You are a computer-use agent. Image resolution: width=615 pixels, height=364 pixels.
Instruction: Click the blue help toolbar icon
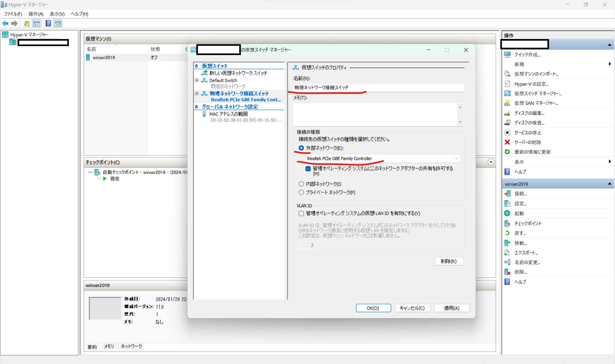[48, 23]
